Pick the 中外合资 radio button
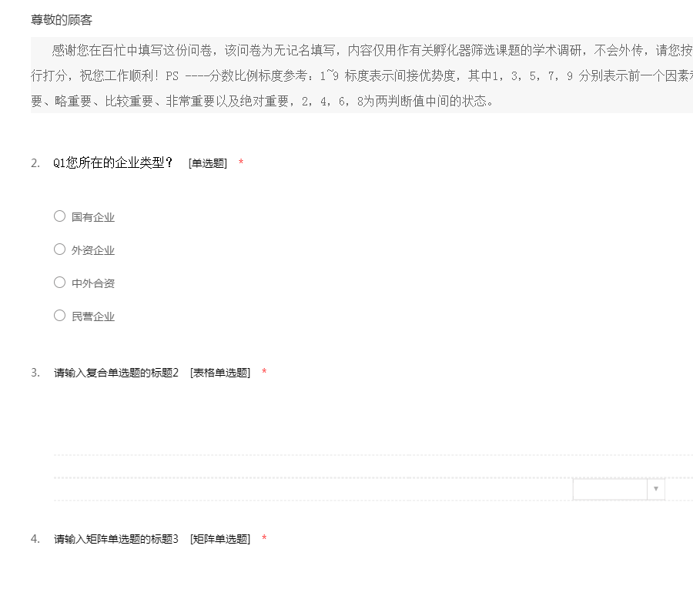This screenshot has height=616, width=693. point(60,283)
